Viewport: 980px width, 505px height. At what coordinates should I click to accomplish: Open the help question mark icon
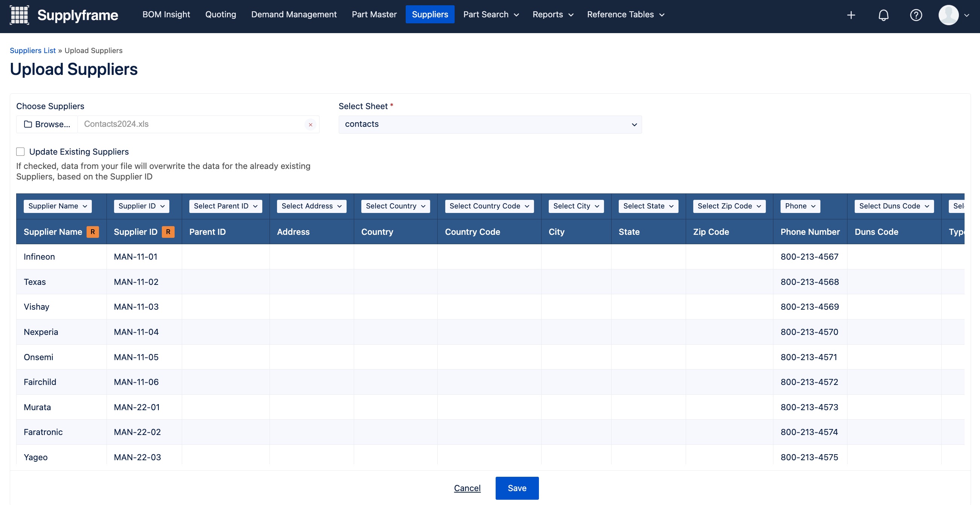[916, 15]
